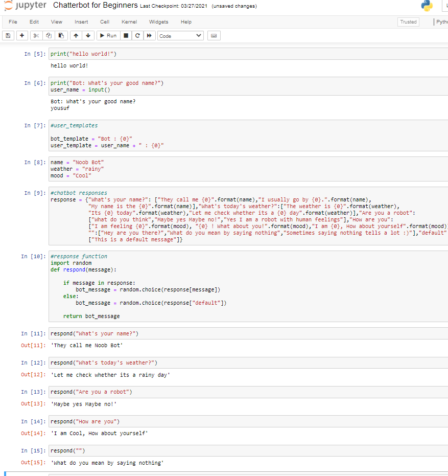Click the (unsaved changes) status text

click(234, 6)
